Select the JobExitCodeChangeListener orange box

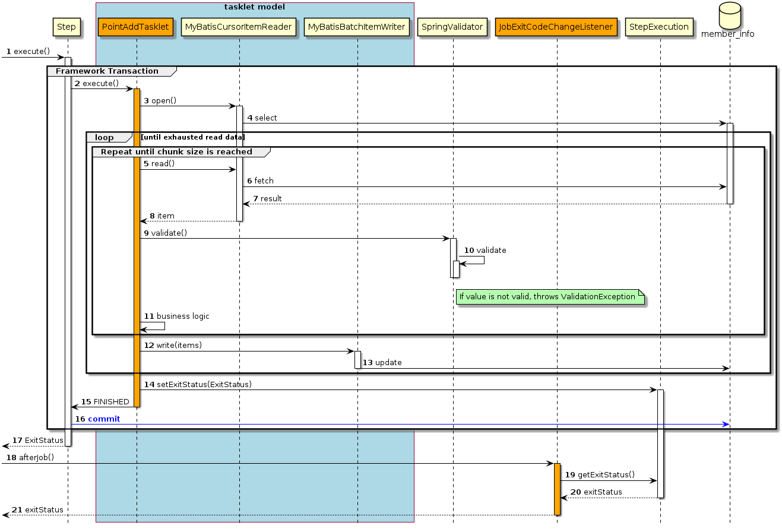coord(556,27)
